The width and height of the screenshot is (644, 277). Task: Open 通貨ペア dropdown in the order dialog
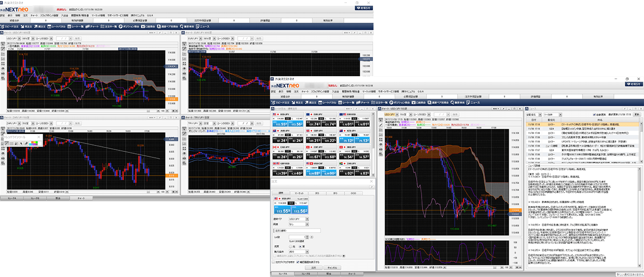click(x=299, y=219)
